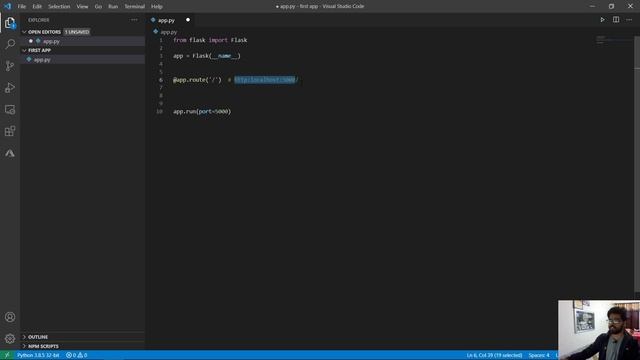Click on the @app.route('/') decorator

(x=197, y=80)
